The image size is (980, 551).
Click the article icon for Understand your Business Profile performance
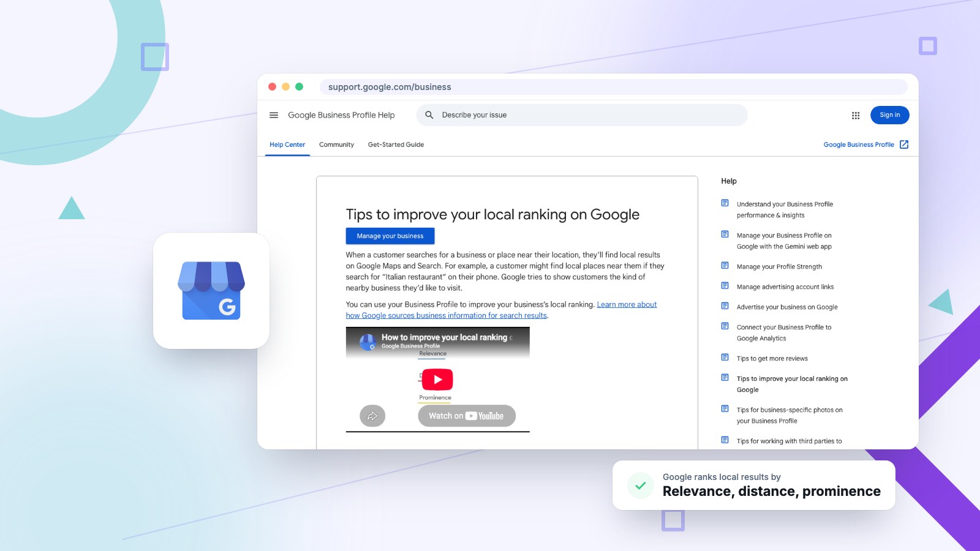click(725, 203)
